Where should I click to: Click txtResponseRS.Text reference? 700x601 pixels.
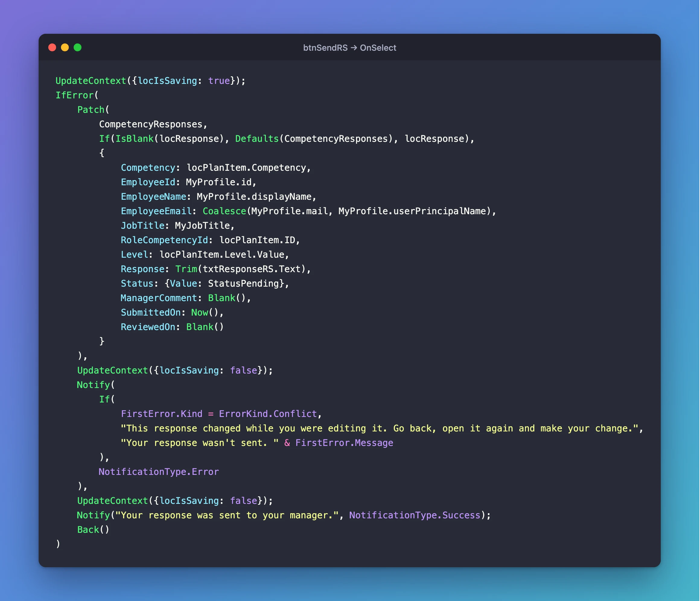pyautogui.click(x=251, y=269)
